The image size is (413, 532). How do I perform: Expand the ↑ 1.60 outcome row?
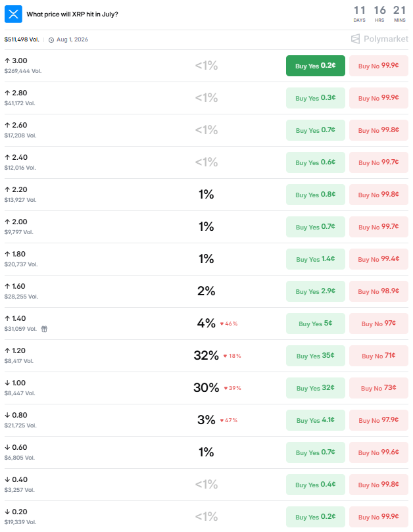click(x=206, y=291)
